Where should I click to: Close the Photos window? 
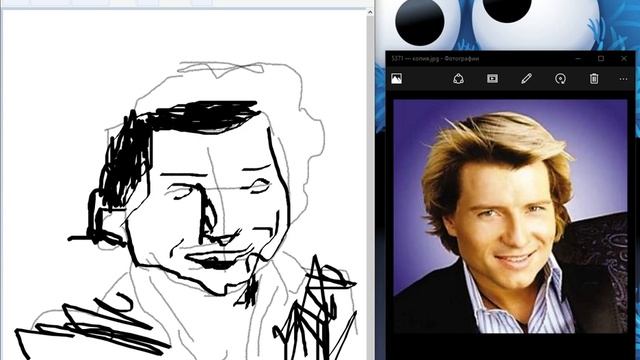[x=624, y=59]
